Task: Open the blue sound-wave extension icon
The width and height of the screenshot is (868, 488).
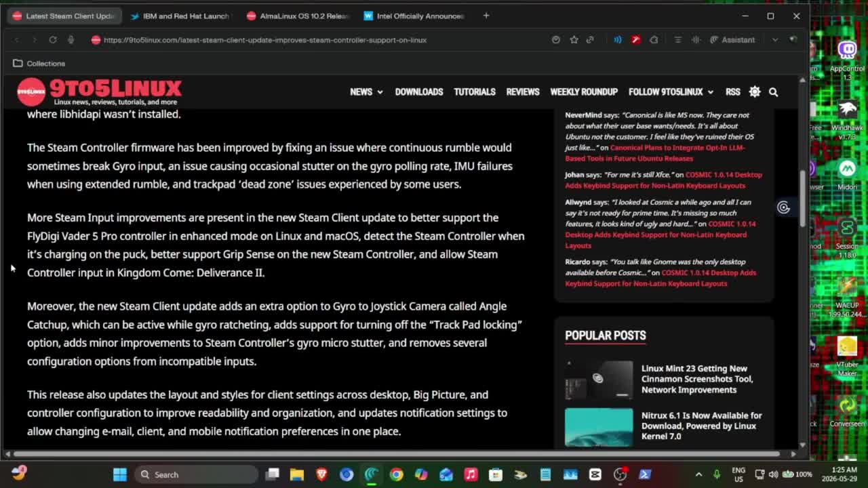Action: click(618, 40)
